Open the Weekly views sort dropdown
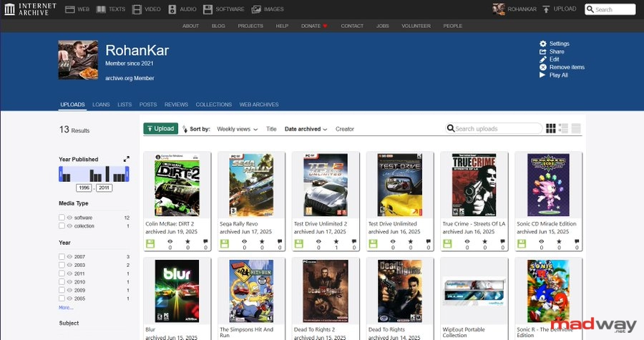The height and width of the screenshot is (340, 644). (x=238, y=129)
